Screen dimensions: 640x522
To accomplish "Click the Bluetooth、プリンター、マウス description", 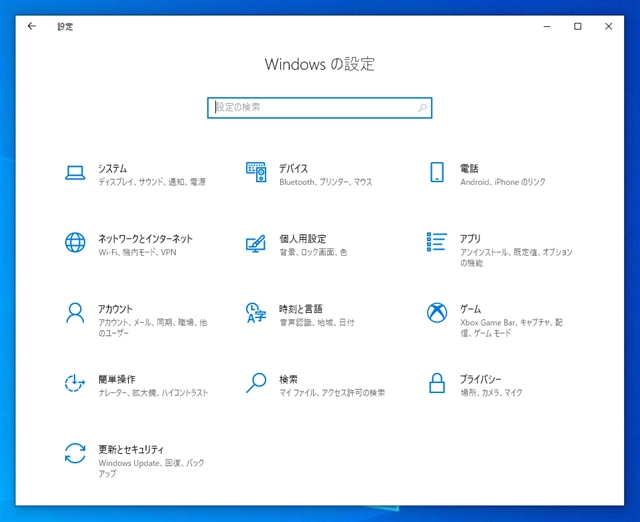I will (x=326, y=182).
